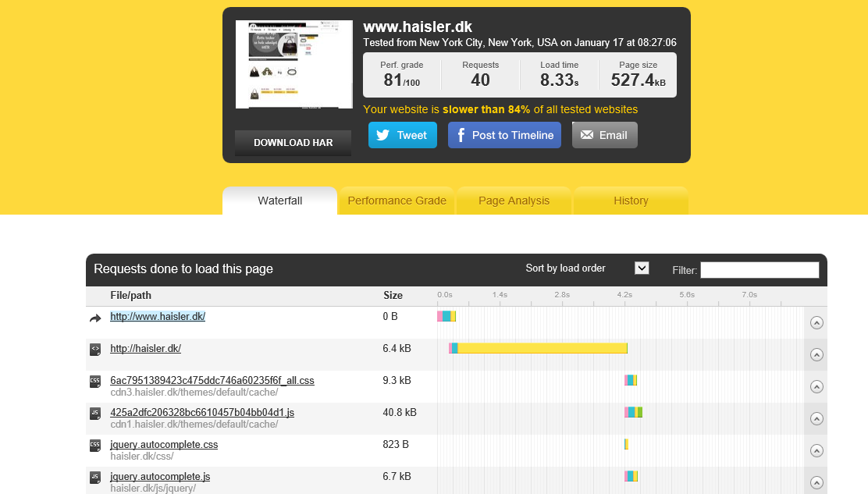Open the Page Analysis tab

point(514,201)
